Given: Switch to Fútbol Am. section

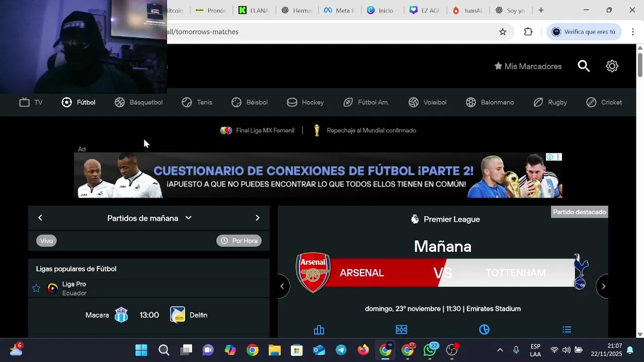Looking at the screenshot, I should tap(366, 103).
